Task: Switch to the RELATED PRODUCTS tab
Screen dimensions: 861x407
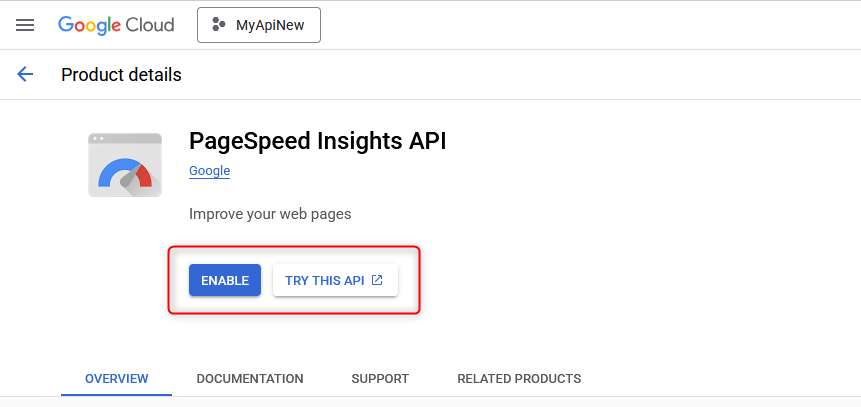Action: 519,378
